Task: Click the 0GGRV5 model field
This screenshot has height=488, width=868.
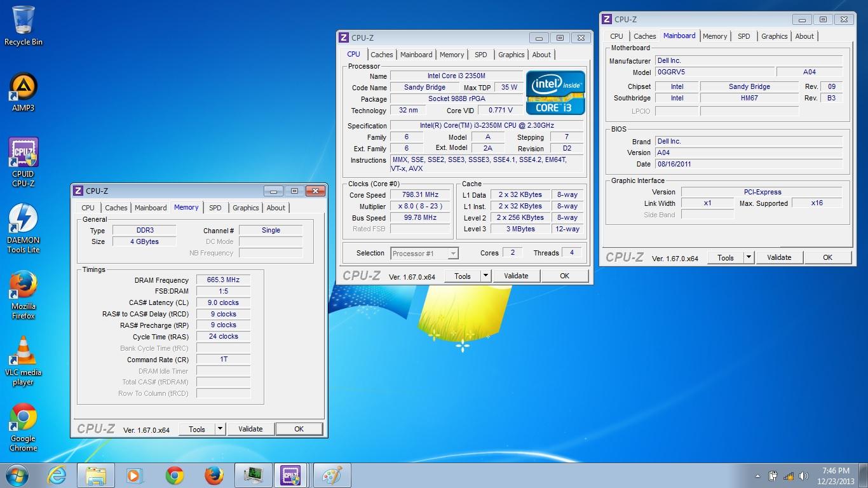Action: pyautogui.click(x=715, y=72)
